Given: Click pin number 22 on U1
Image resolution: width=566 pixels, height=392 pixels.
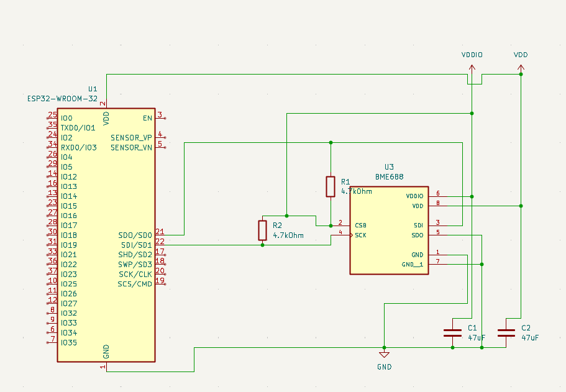Looking at the screenshot, I should click(160, 242).
